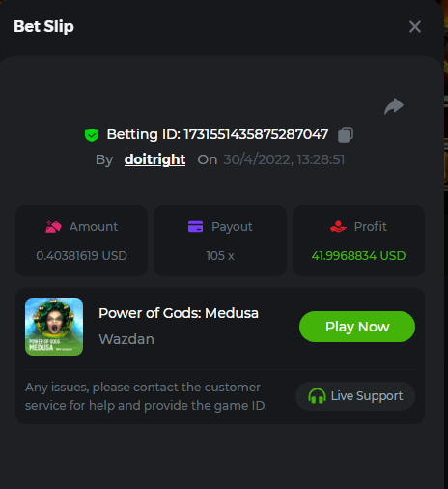Click the green headset icon
The image size is (448, 489).
coord(317,396)
